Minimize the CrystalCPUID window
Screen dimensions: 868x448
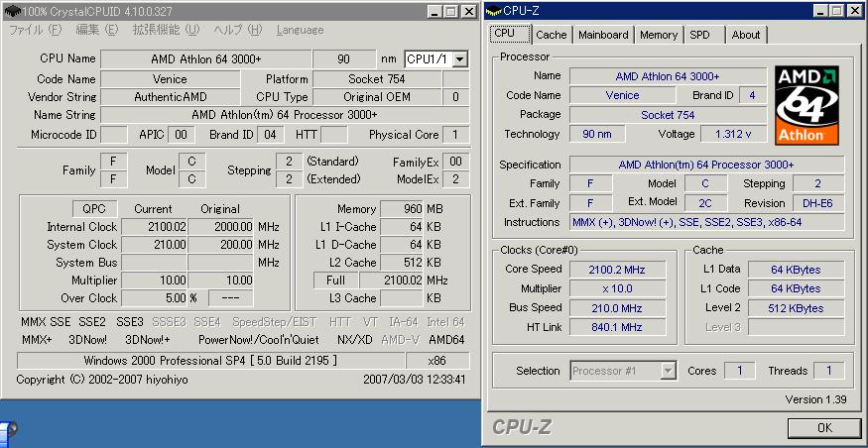pyautogui.click(x=435, y=12)
